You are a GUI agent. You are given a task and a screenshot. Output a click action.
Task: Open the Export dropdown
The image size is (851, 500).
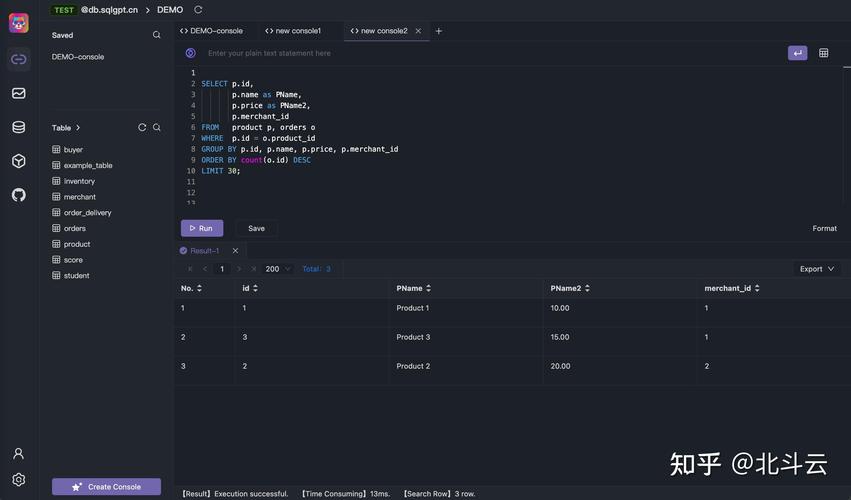pos(816,269)
